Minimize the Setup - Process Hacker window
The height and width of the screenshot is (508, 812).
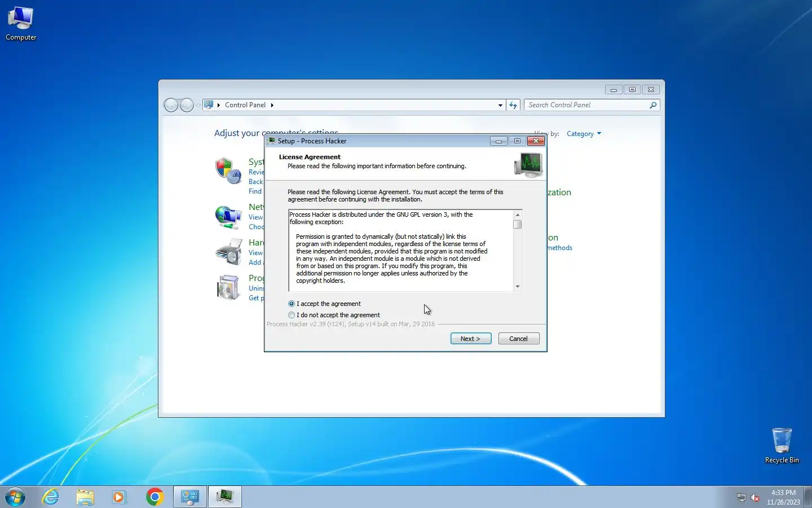(498, 141)
